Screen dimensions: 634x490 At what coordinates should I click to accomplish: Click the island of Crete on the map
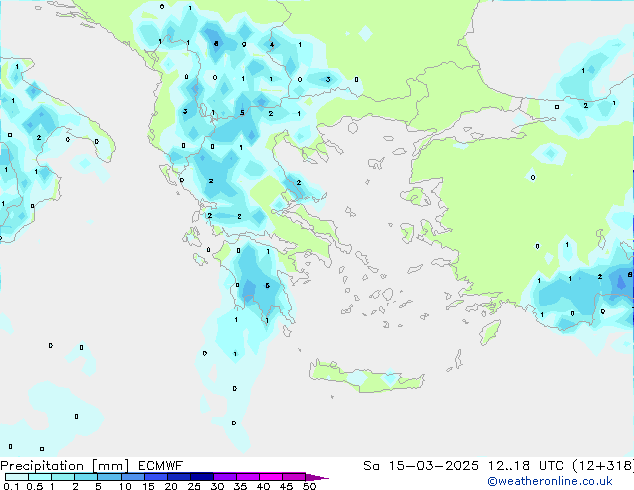[366, 376]
